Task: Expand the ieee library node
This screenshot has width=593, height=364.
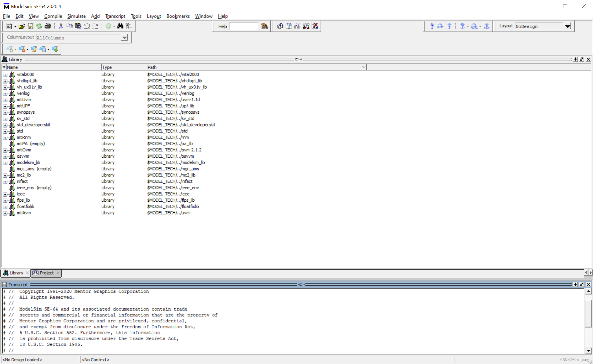Action: coord(5,194)
